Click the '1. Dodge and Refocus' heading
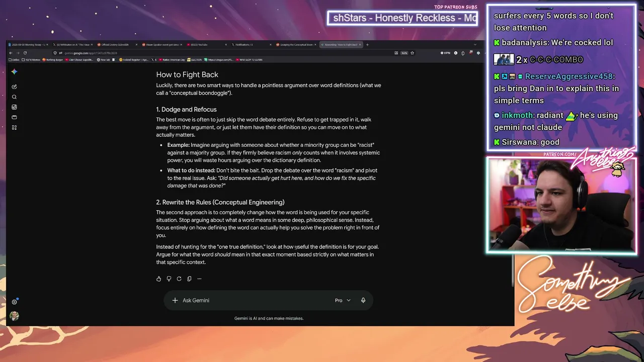Image resolution: width=644 pixels, height=362 pixels. [186, 110]
